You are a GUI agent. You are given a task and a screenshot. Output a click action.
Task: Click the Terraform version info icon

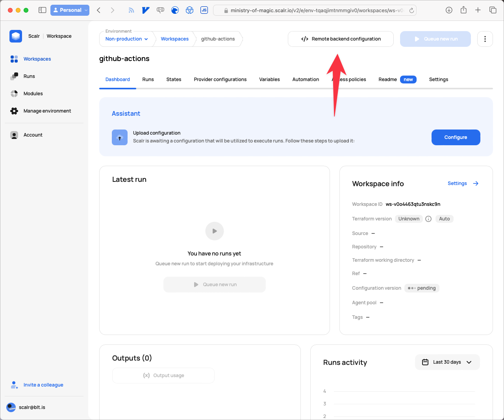pyautogui.click(x=428, y=219)
